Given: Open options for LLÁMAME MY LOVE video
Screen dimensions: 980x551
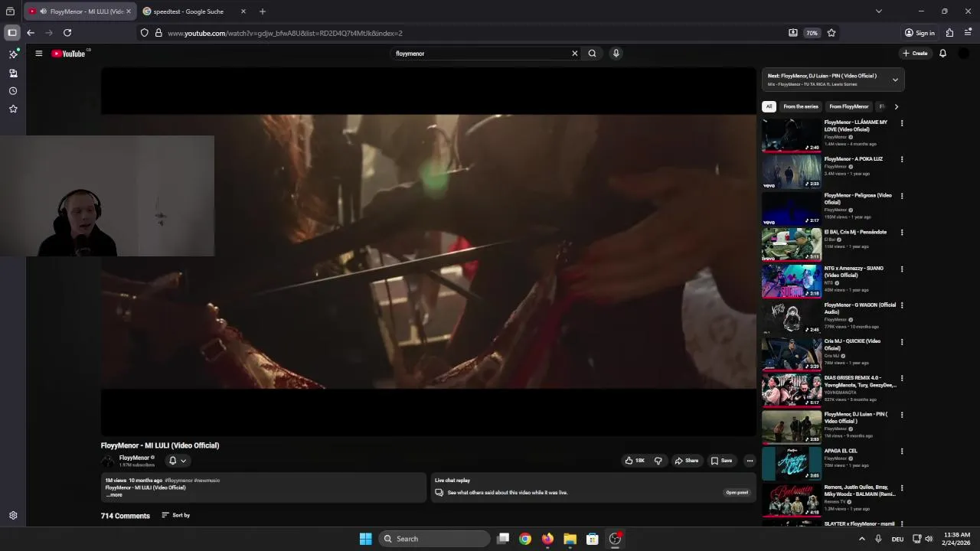Looking at the screenshot, I should tap(902, 123).
